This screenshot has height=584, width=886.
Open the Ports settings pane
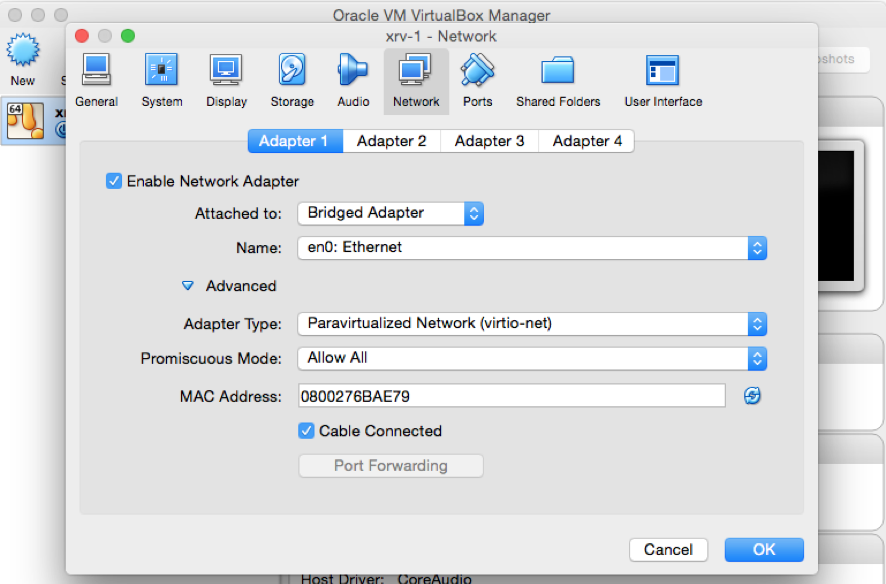(477, 81)
